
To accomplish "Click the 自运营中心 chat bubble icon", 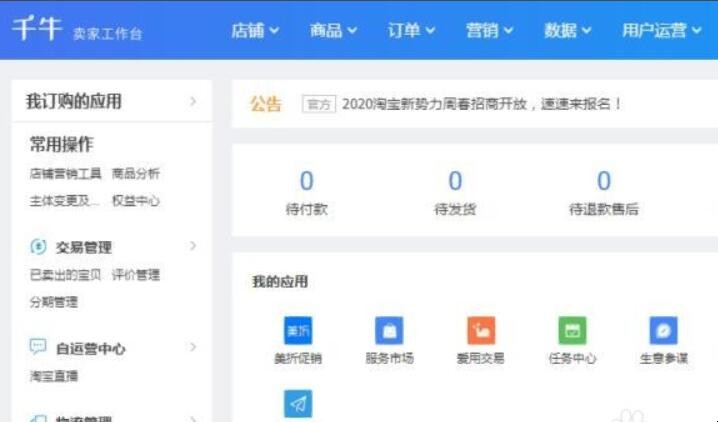I will [x=38, y=348].
